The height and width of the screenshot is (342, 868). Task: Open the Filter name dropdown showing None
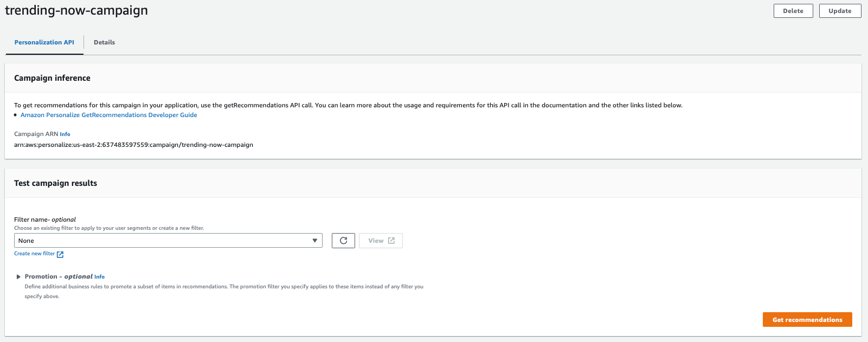coord(168,241)
